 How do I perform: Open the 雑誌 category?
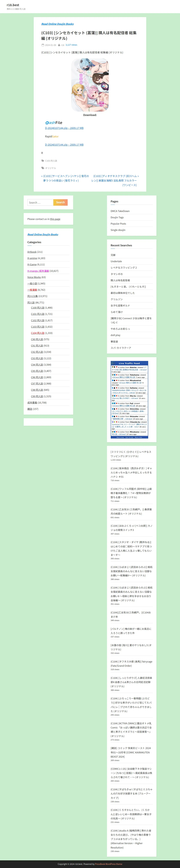tap(30, 409)
